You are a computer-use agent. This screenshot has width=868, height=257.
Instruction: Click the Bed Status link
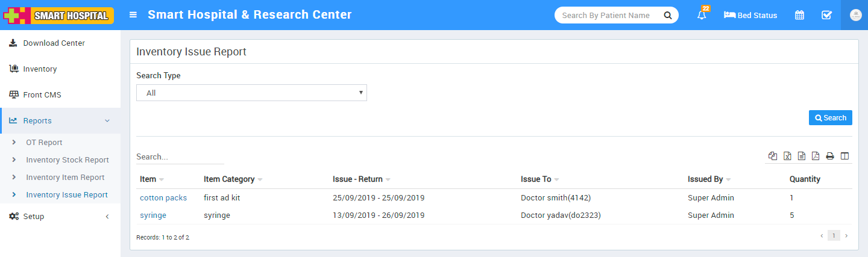click(750, 15)
